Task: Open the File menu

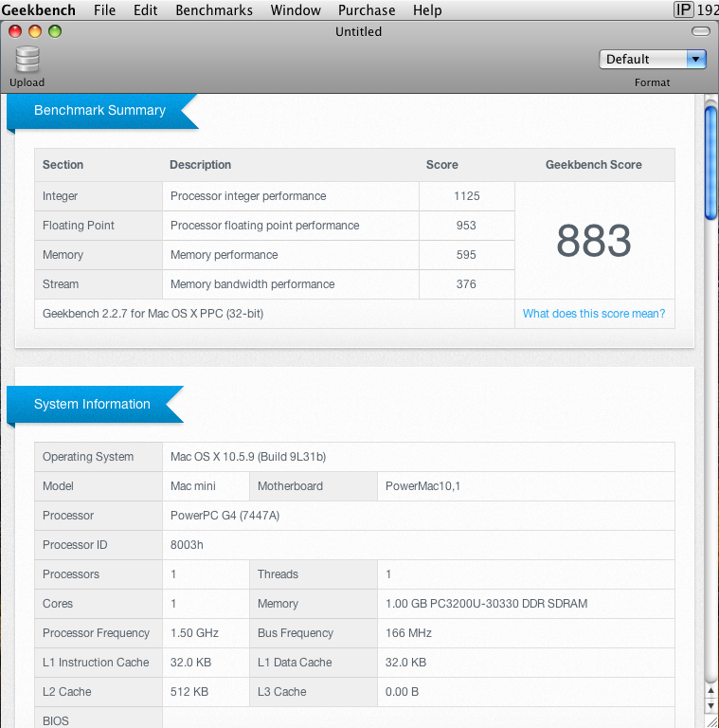Action: [x=104, y=9]
